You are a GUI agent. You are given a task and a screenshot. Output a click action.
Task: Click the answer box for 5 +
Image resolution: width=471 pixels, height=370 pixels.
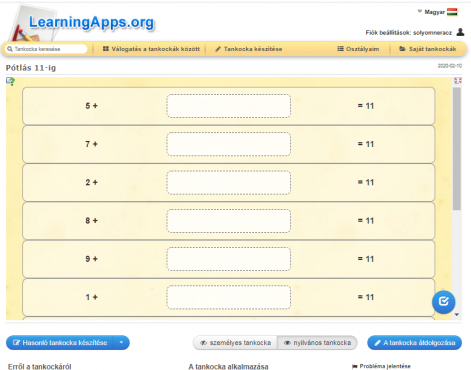point(229,106)
